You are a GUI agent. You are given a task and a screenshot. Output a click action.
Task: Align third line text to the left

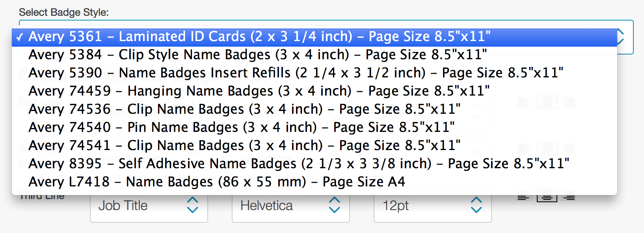pos(523,197)
